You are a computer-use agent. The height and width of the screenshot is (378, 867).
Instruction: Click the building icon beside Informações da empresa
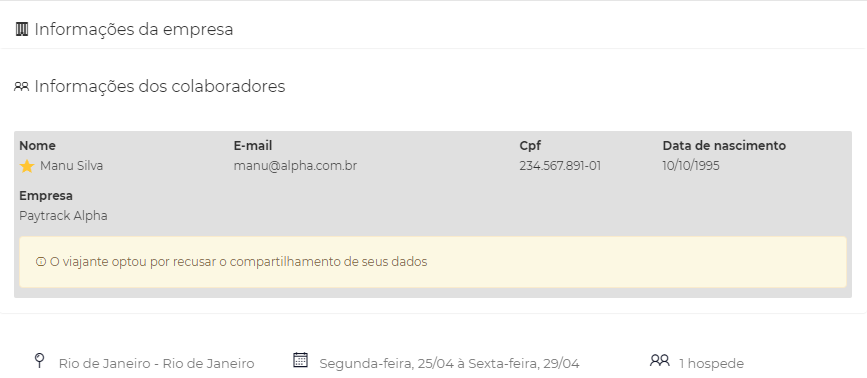pos(22,29)
